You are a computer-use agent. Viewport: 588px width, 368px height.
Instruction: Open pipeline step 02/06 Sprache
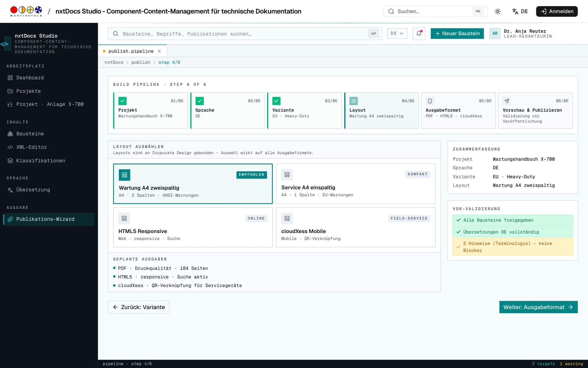click(x=227, y=110)
